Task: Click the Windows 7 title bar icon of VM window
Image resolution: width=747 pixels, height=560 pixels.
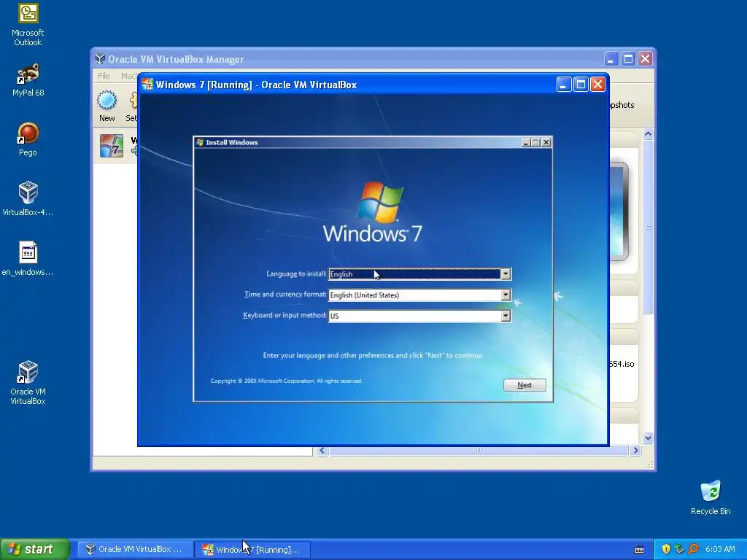Action: [147, 85]
